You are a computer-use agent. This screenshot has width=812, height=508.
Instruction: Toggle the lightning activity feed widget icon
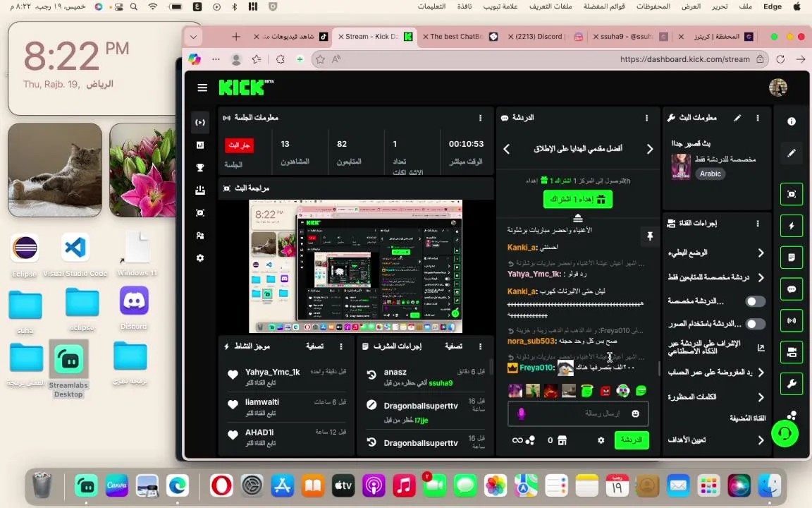pos(792,226)
